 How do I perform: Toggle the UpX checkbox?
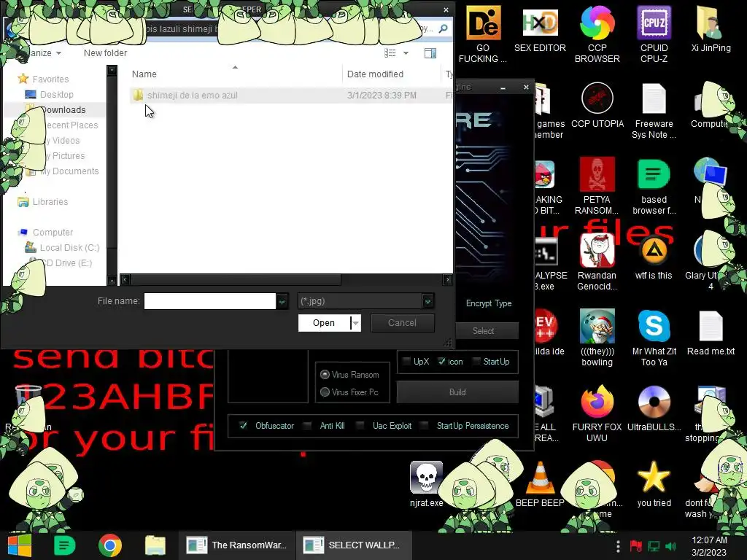point(406,362)
